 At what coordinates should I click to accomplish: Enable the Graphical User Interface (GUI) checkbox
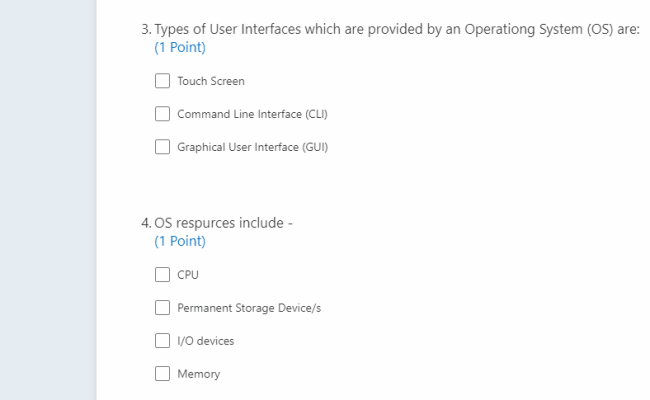point(163,147)
